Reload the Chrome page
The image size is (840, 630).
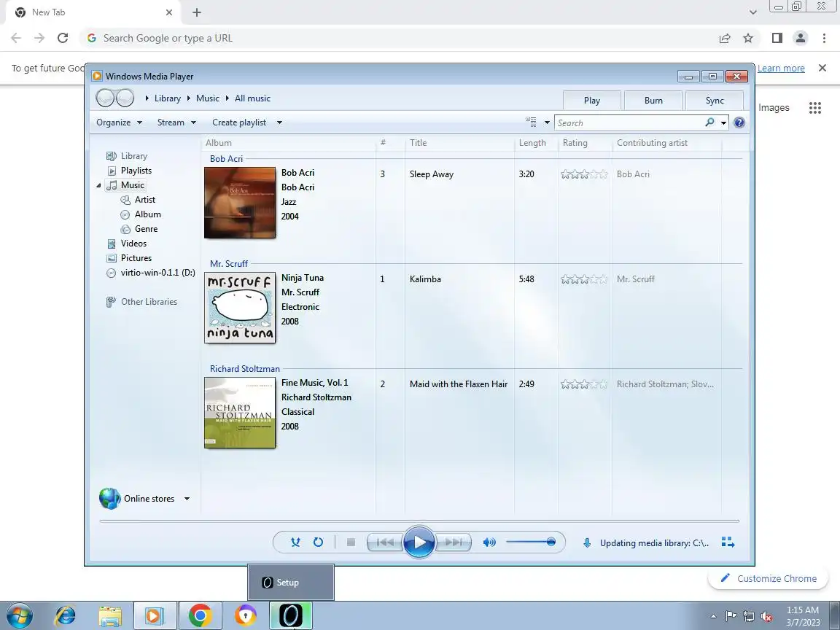[63, 38]
